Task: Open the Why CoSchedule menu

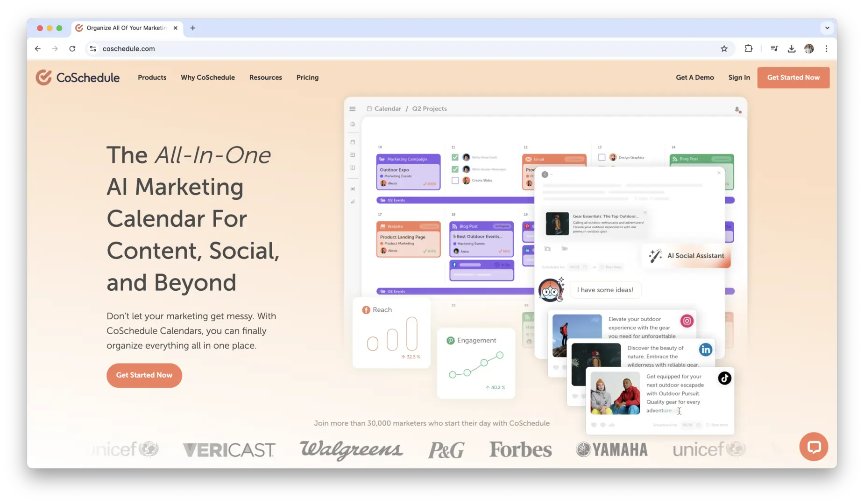Action: pos(208,77)
